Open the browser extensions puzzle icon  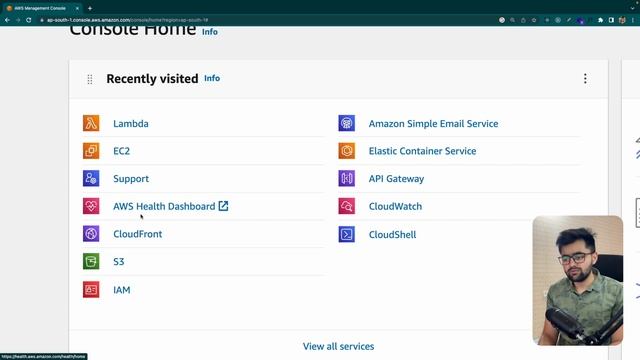[x=600, y=20]
